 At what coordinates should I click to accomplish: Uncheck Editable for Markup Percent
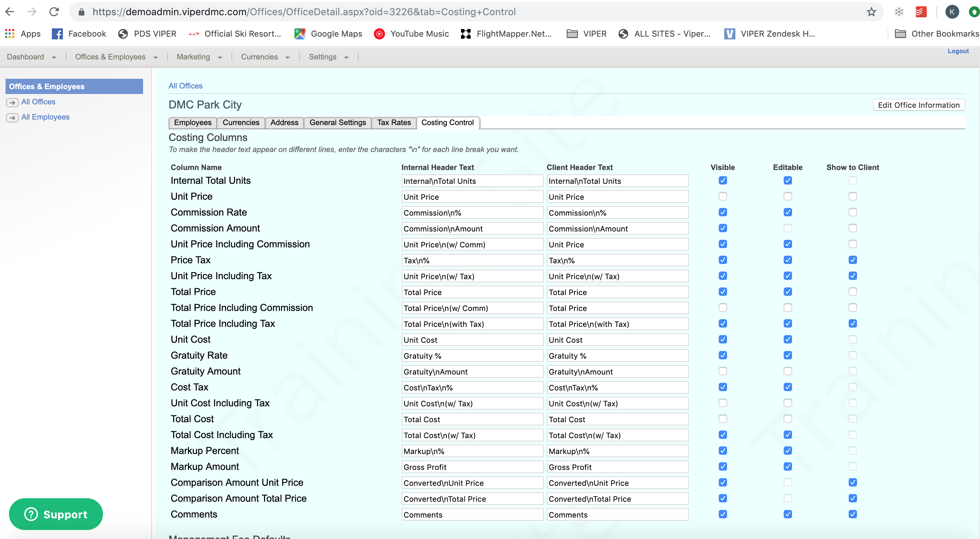[x=788, y=450]
